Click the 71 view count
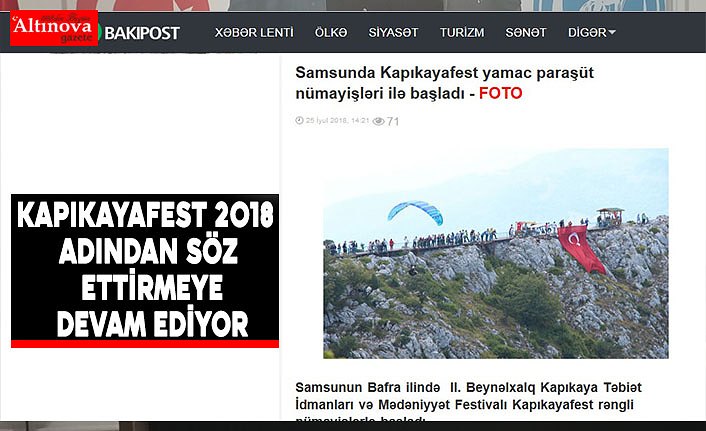The image size is (706, 431). (393, 121)
